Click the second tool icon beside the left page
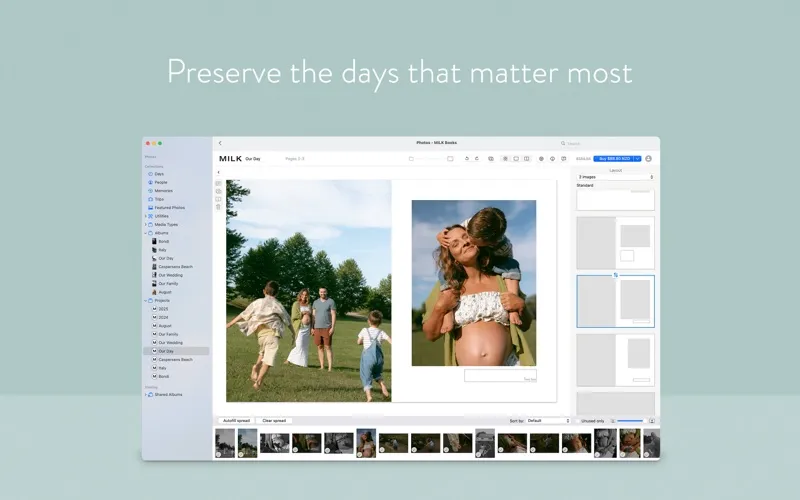 tap(218, 191)
